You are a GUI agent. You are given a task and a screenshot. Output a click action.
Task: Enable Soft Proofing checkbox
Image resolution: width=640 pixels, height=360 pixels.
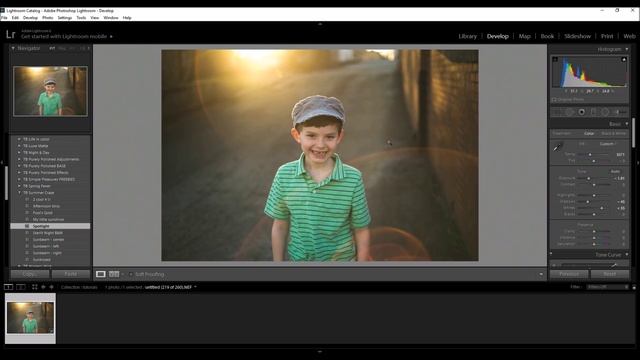click(131, 274)
